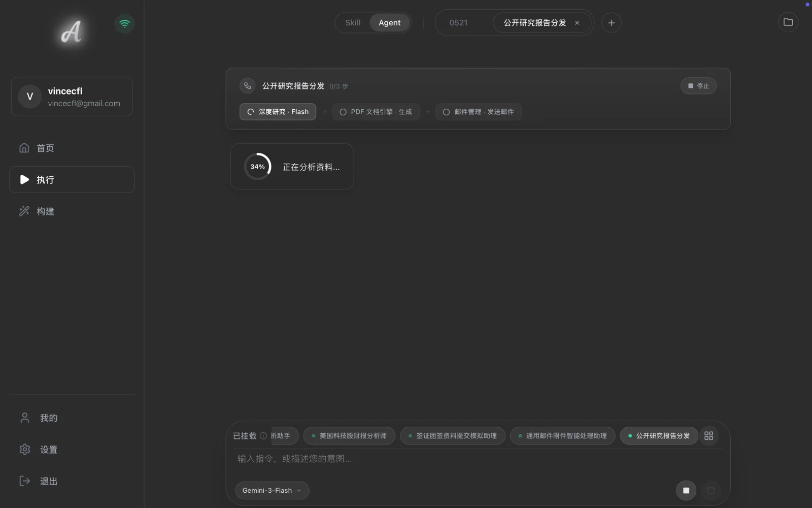Click the logout icon next to 退出
Screen dimensions: 812x508
[x=25, y=481]
